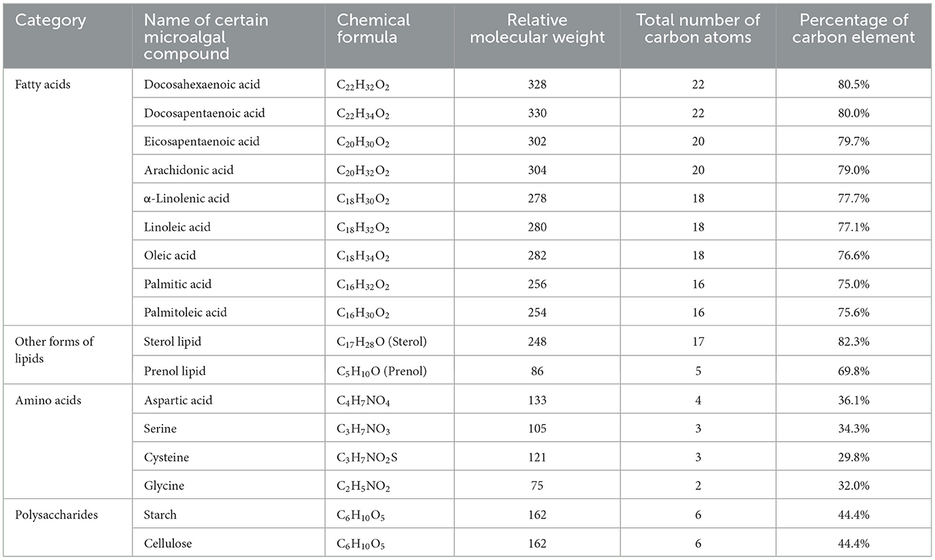Click the Percentage of carbon element header

pyautogui.click(x=853, y=29)
